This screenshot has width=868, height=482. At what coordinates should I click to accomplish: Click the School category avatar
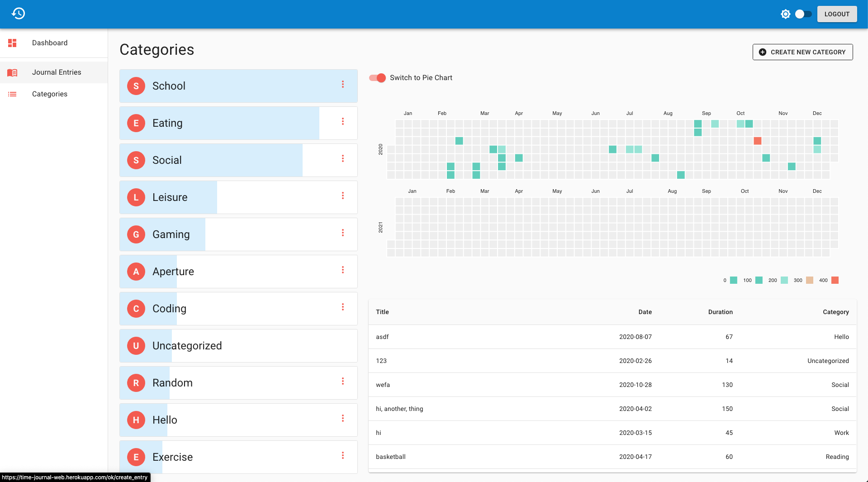[x=136, y=86]
